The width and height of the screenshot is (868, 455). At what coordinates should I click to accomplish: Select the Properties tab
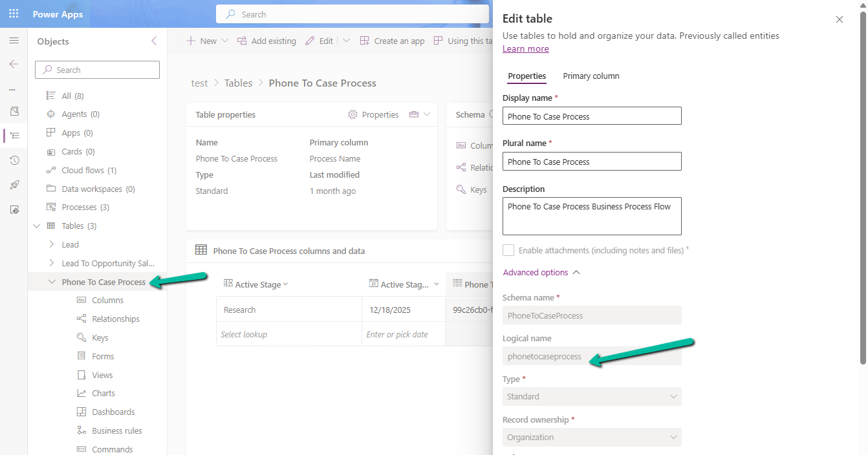tap(526, 76)
